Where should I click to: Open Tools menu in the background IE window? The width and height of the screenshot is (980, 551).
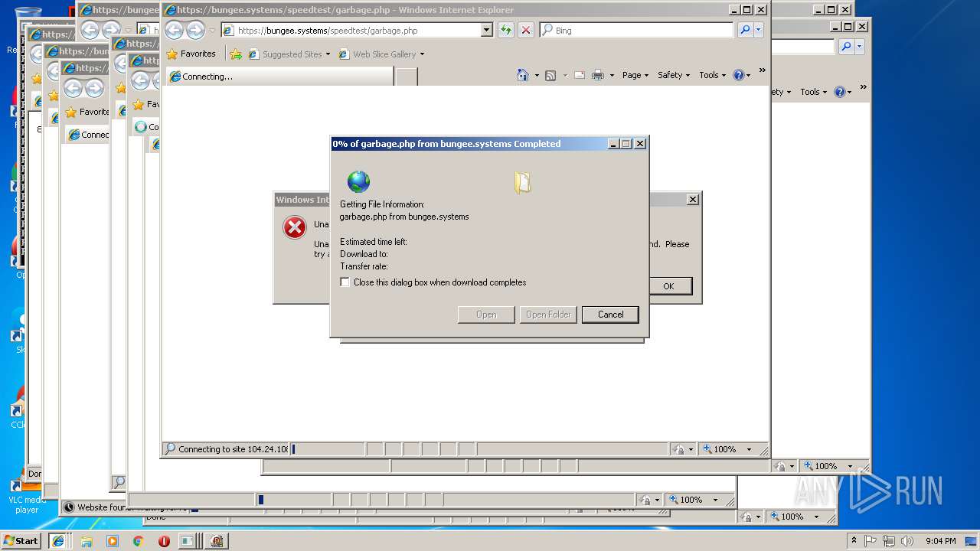[813, 92]
